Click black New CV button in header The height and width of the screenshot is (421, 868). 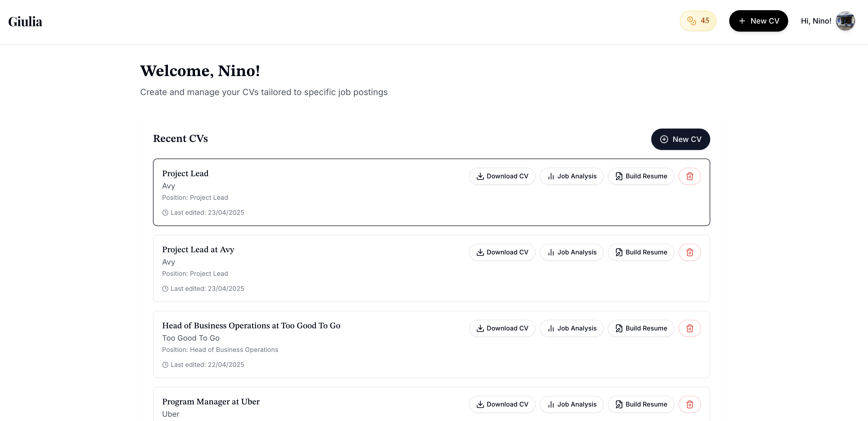[758, 21]
